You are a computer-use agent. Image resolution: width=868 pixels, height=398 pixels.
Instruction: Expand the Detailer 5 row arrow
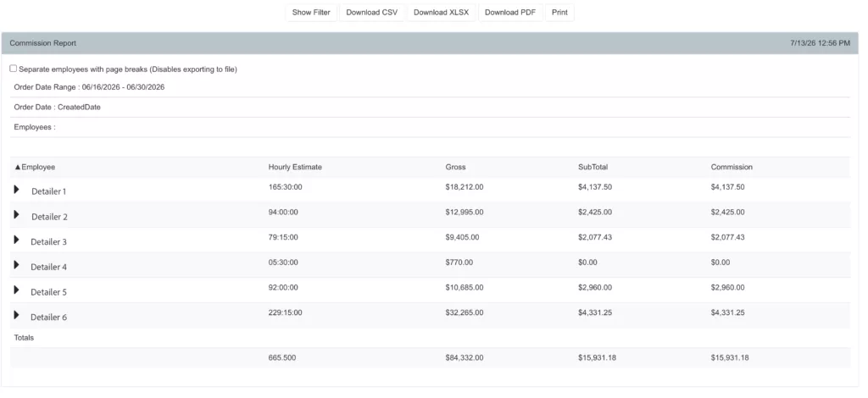(17, 290)
